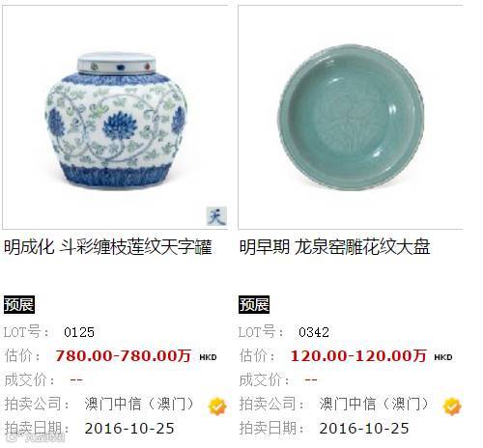Click the small 天 mark inset image
Screen dimensions: 483x448
click(x=216, y=215)
